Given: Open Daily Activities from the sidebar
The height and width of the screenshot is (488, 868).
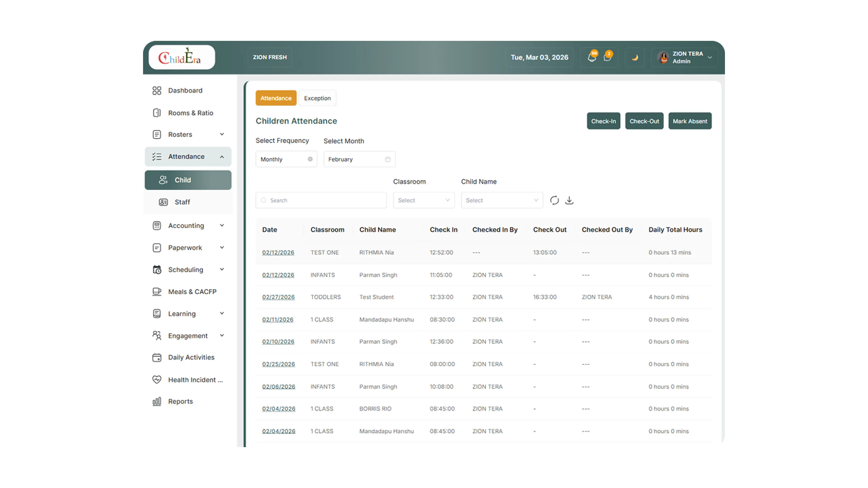Looking at the screenshot, I should [x=188, y=357].
